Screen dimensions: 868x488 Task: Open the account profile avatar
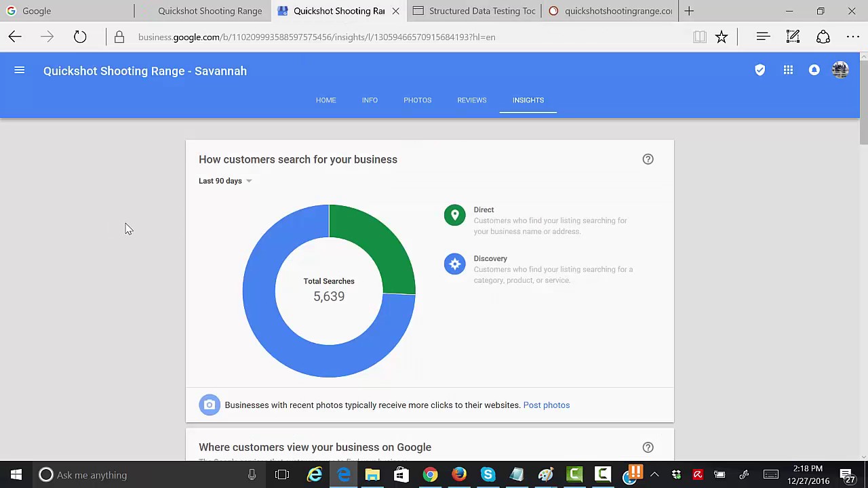840,70
